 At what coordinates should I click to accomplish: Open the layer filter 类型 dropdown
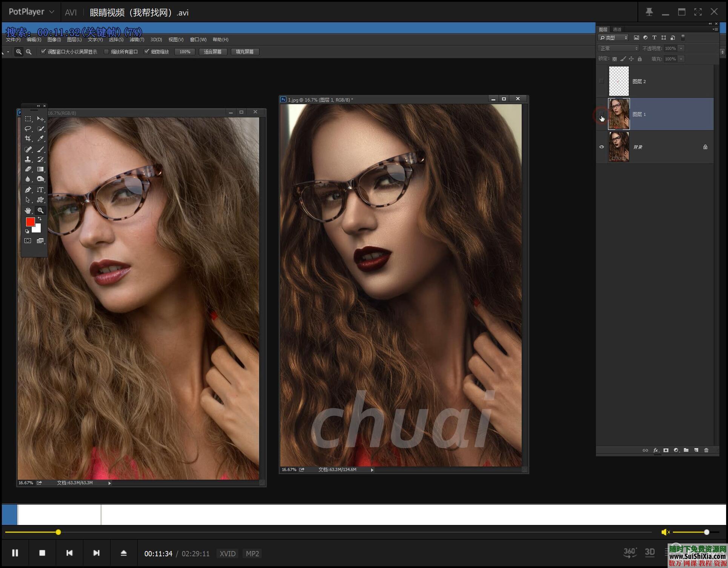(614, 38)
